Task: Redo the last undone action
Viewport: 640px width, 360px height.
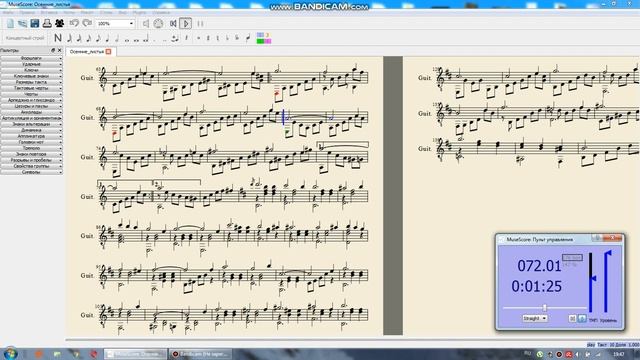Action: pyautogui.click(x=87, y=23)
